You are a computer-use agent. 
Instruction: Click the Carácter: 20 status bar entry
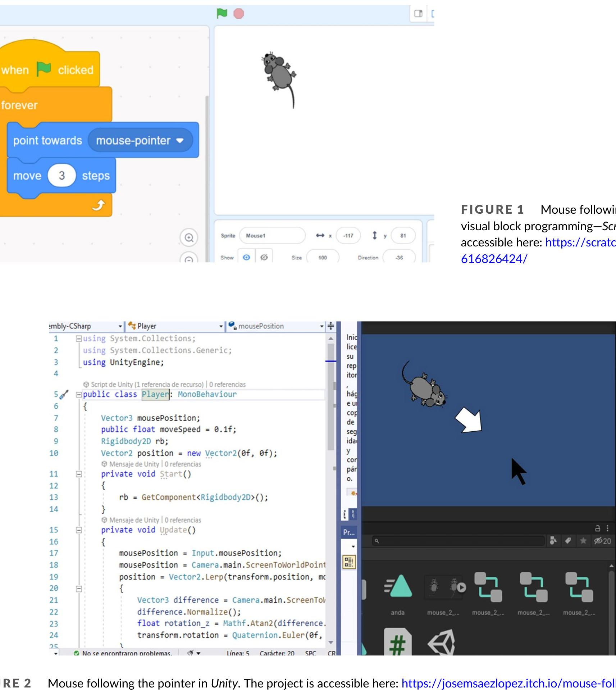coord(277,653)
